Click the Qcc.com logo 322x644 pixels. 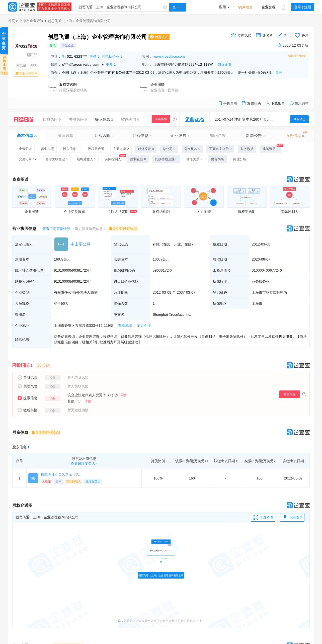22,7
